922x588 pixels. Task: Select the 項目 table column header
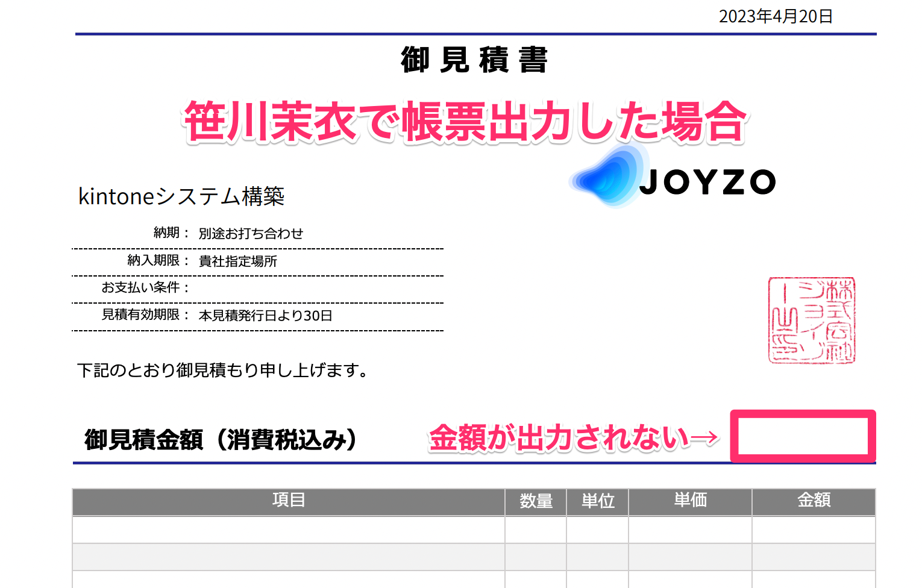click(x=289, y=501)
